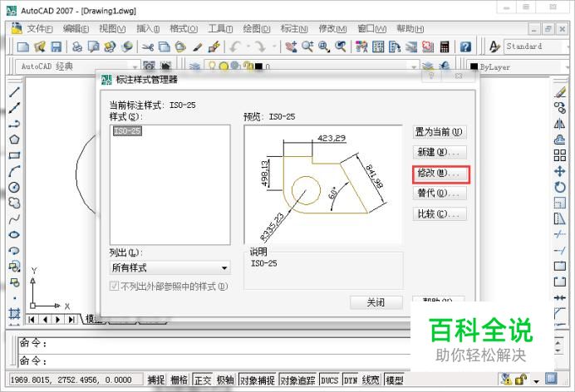Click the 关闭 button
This screenshot has width=575, height=392.
click(x=376, y=302)
